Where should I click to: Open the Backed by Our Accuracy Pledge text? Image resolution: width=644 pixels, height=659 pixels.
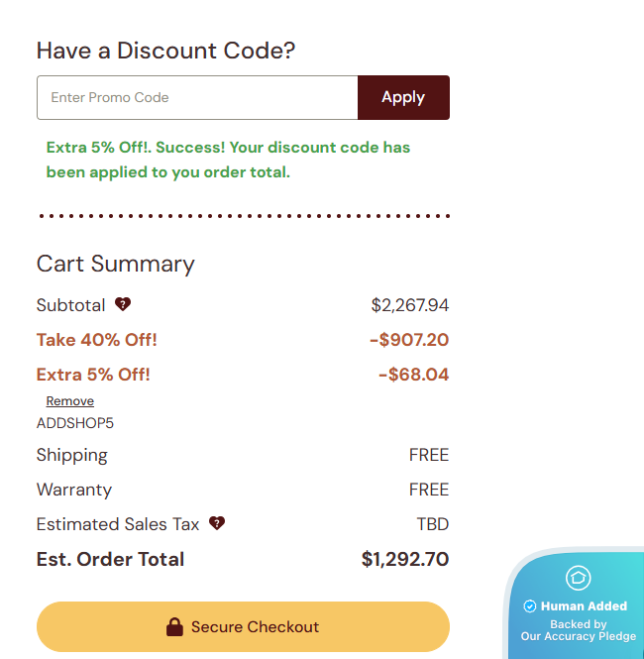point(579,630)
